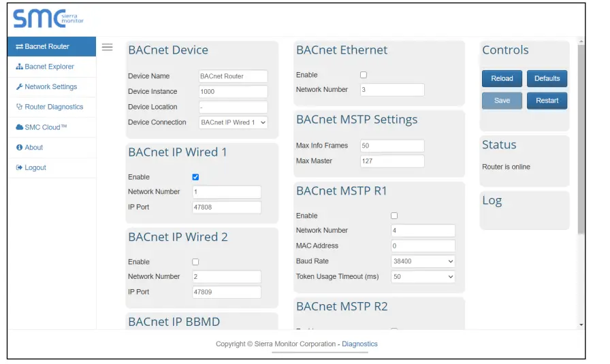Image resolution: width=610 pixels, height=364 pixels.
Task: Enable BACnet IP Wired 2 checkbox
Action: [195, 262]
